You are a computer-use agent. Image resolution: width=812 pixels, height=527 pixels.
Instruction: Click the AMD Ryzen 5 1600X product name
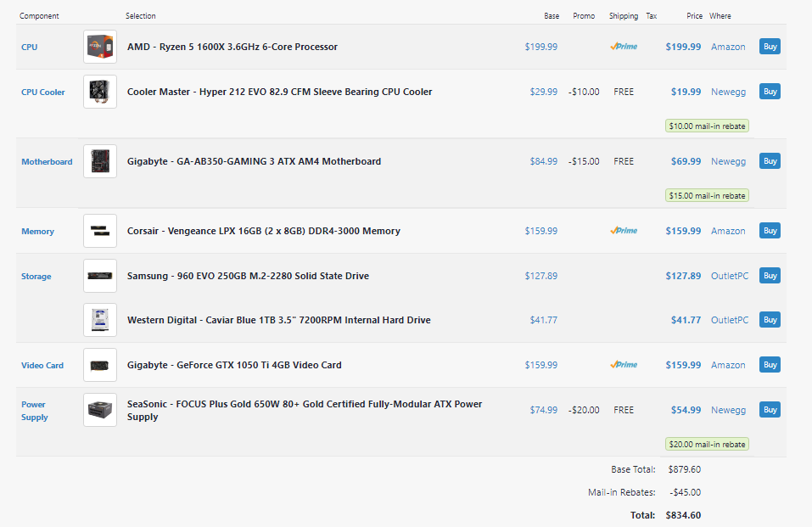point(232,47)
